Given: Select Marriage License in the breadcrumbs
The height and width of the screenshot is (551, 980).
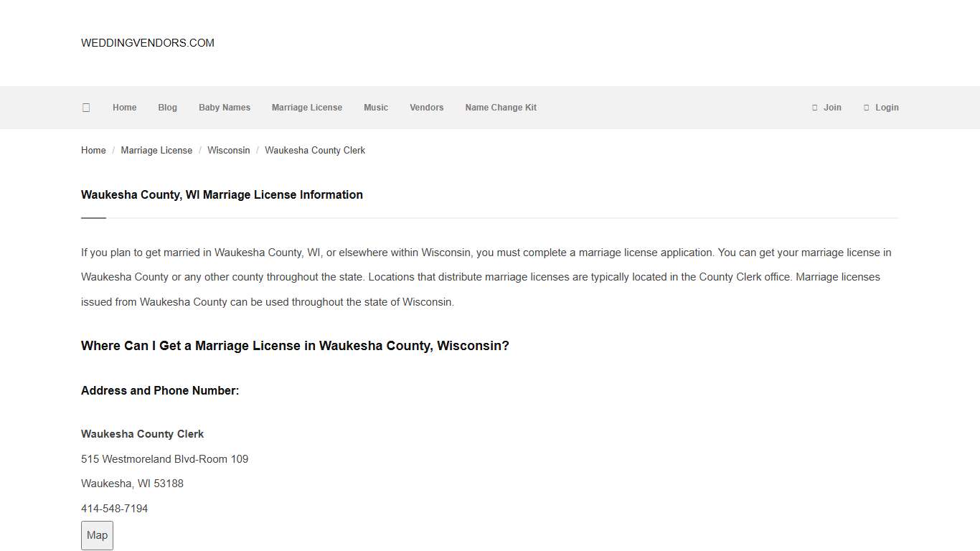Looking at the screenshot, I should [x=156, y=150].
